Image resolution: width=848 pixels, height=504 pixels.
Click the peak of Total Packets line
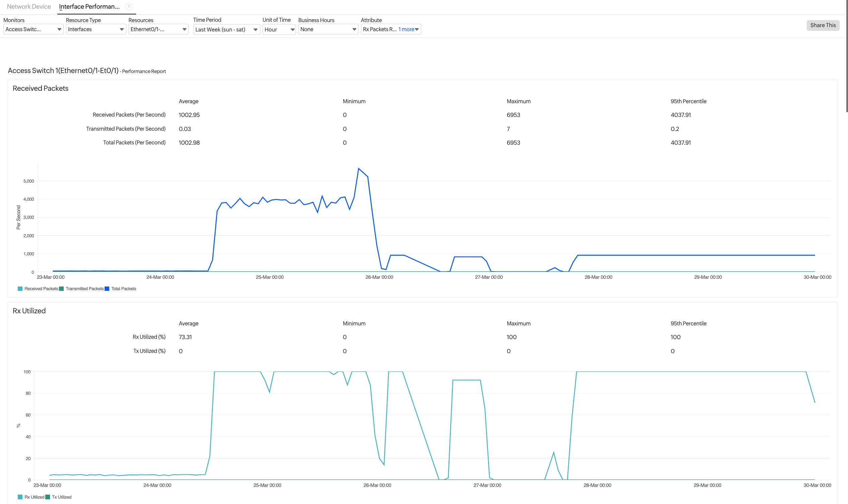(x=359, y=169)
